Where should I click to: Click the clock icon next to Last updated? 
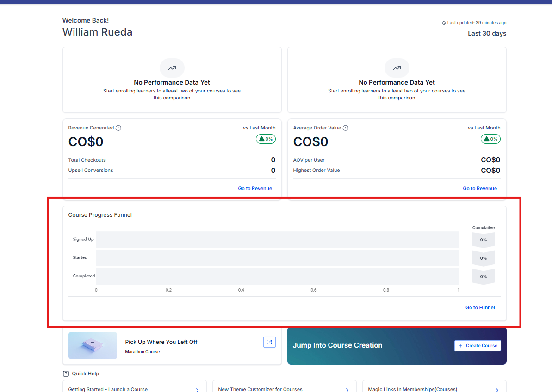click(x=444, y=23)
